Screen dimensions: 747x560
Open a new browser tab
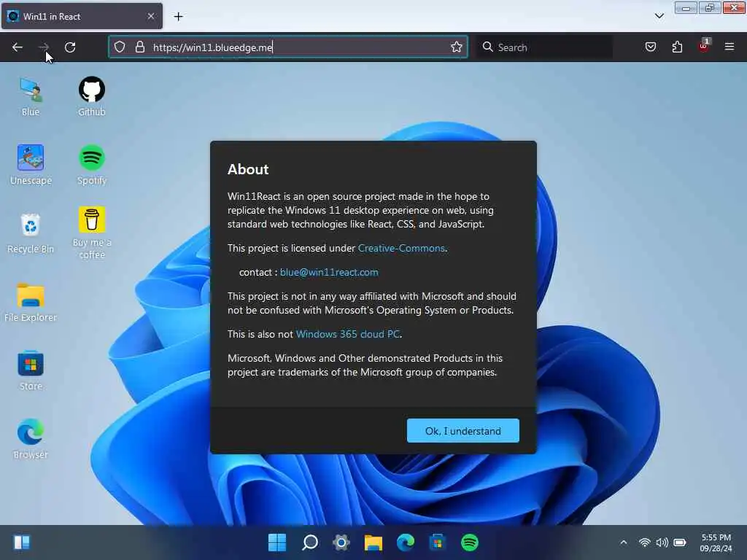178,17
